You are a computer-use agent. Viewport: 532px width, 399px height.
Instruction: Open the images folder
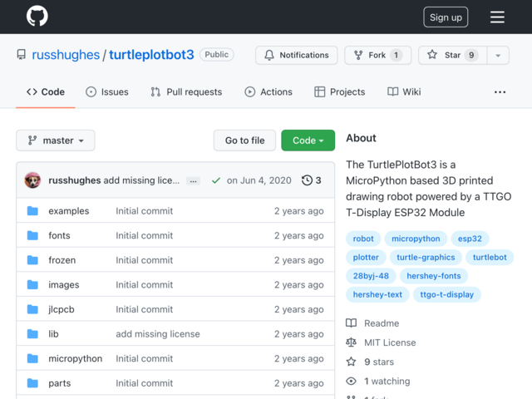64,284
